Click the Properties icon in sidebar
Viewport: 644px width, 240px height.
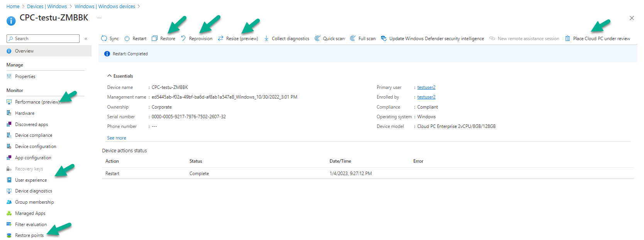(x=9, y=77)
